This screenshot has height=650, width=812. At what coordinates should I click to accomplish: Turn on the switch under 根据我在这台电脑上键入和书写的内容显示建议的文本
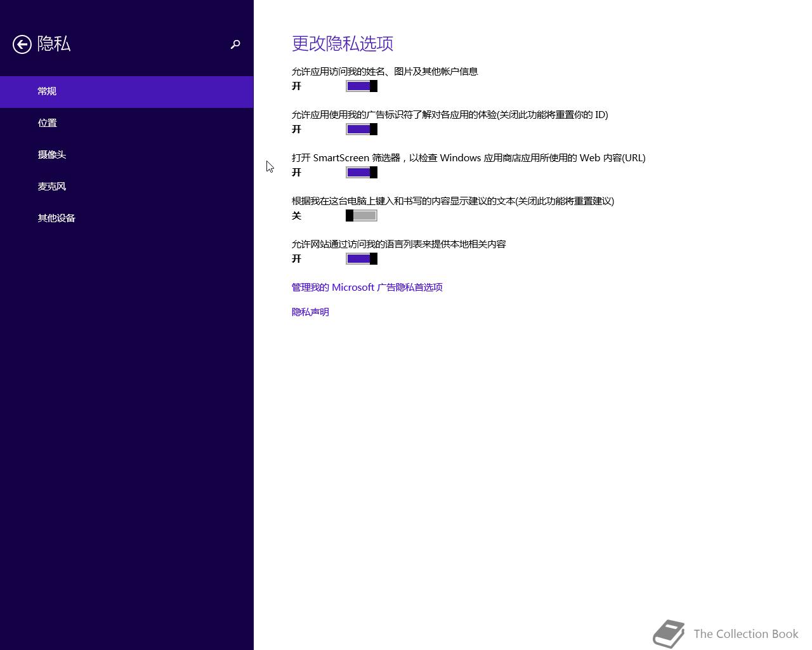pos(362,216)
